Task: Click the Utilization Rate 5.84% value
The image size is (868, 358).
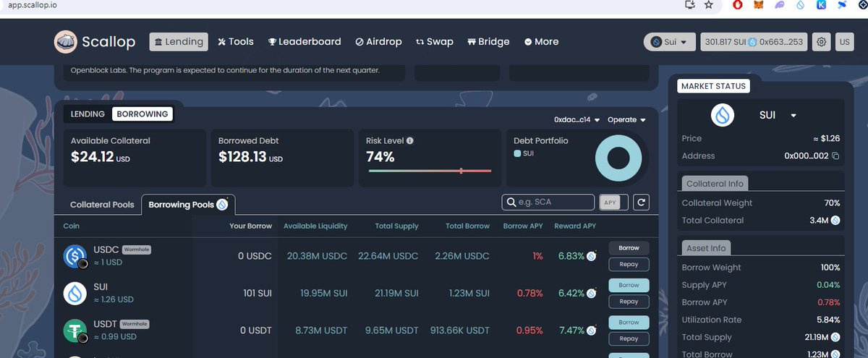Action: tap(827, 320)
